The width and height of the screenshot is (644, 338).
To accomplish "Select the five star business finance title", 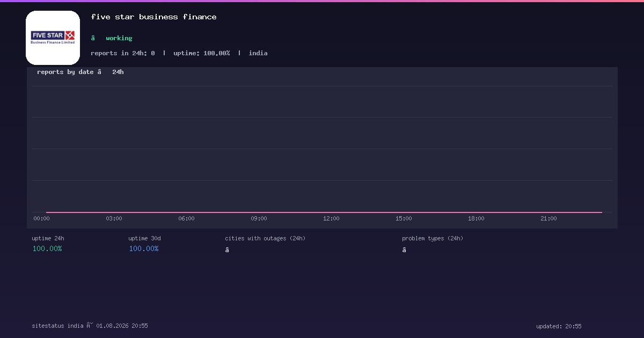I will [153, 17].
